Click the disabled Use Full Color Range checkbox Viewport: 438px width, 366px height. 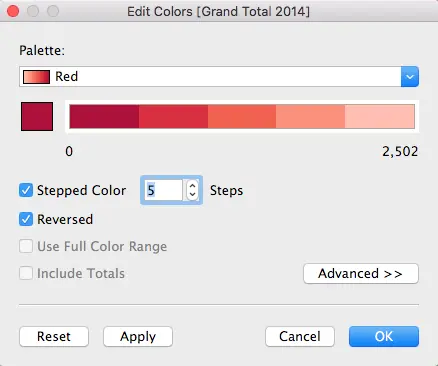tap(26, 247)
